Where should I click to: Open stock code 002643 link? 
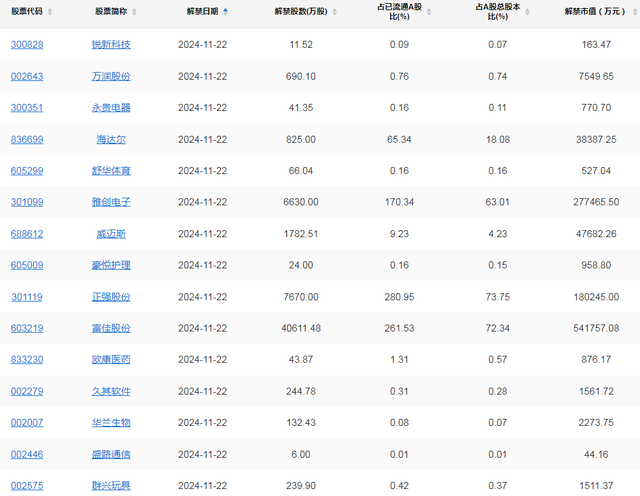(27, 76)
